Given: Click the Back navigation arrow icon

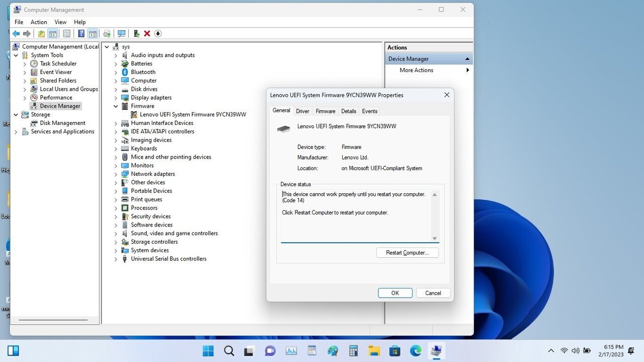Looking at the screenshot, I should (x=16, y=33).
